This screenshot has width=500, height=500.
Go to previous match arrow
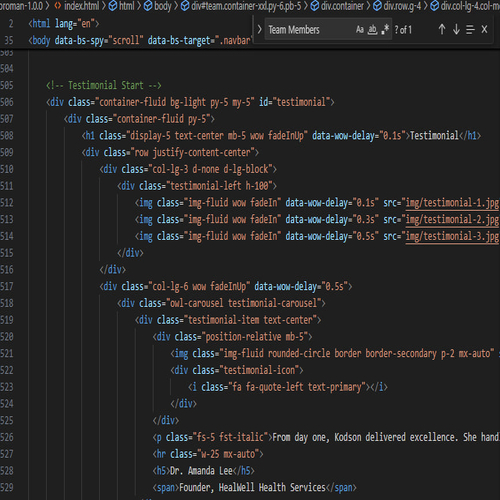(442, 30)
